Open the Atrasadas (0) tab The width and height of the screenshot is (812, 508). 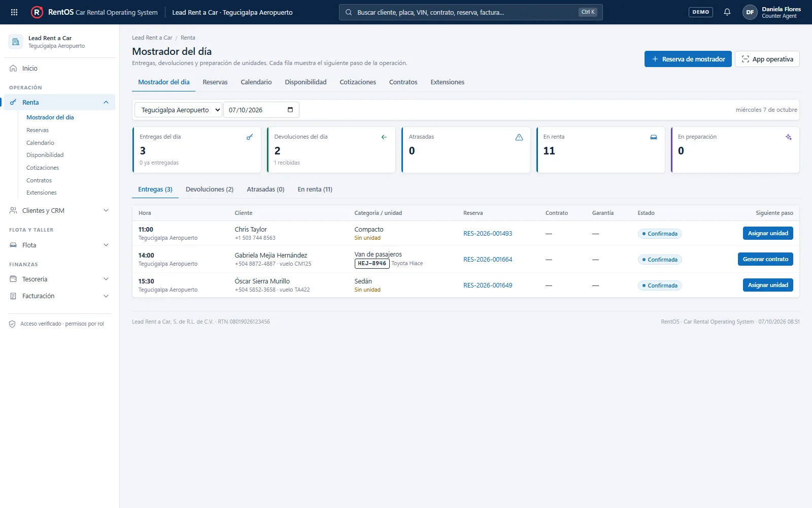pos(265,189)
